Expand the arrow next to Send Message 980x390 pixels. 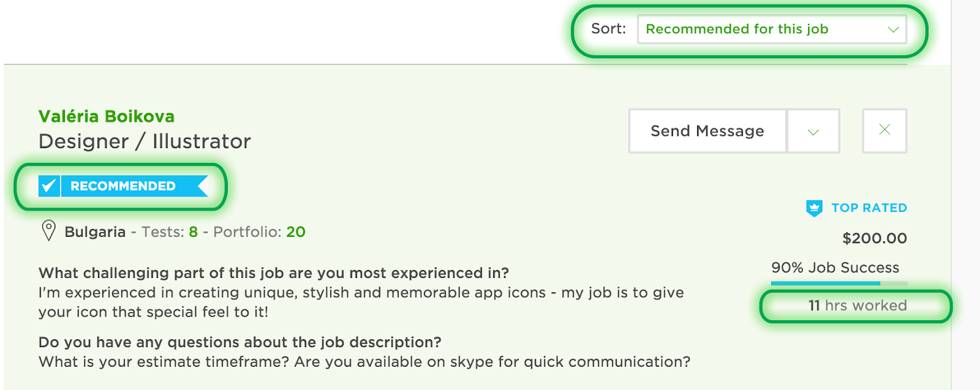[x=813, y=132]
